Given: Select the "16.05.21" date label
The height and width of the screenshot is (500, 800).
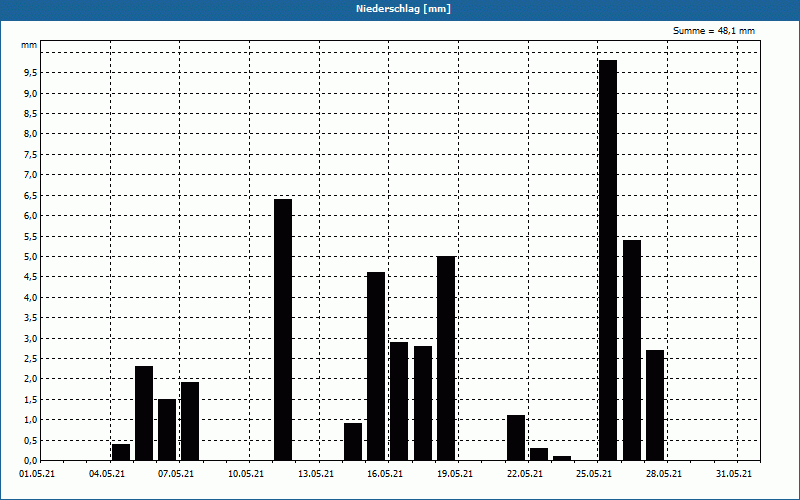Looking at the screenshot, I should 385,474.
